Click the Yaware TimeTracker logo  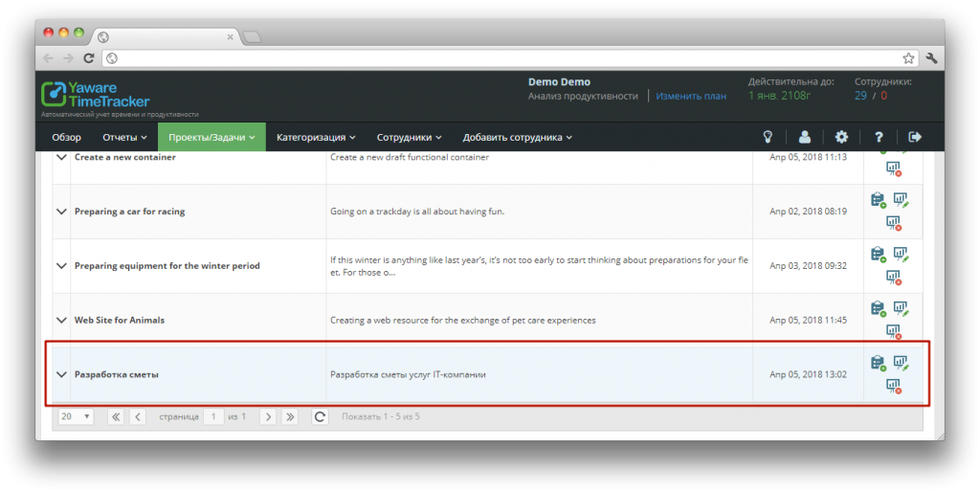[x=96, y=95]
